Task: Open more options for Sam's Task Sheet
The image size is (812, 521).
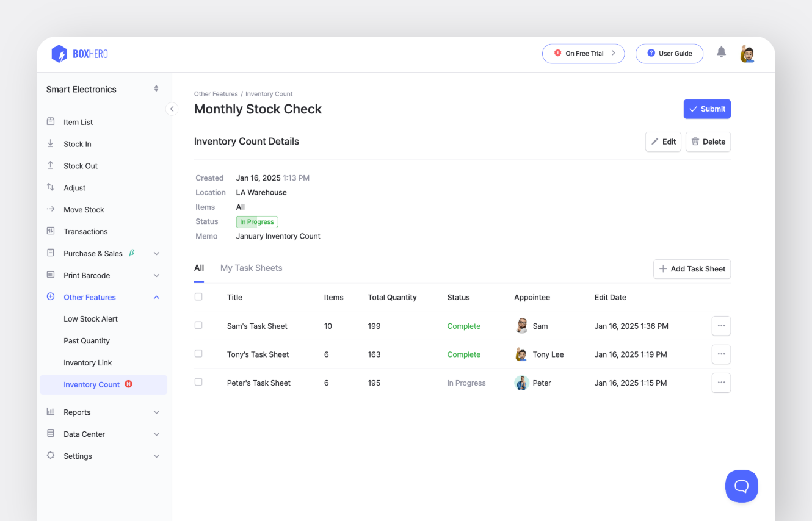Action: (x=721, y=326)
